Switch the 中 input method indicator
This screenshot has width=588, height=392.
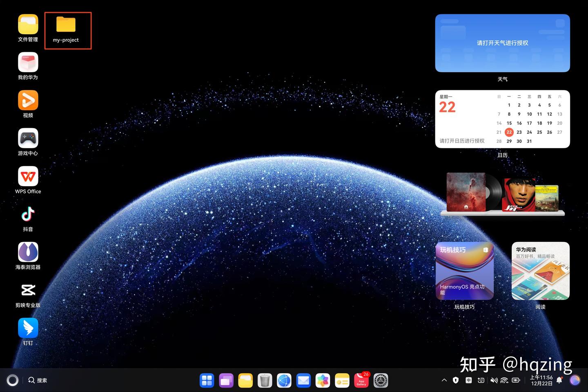point(468,380)
